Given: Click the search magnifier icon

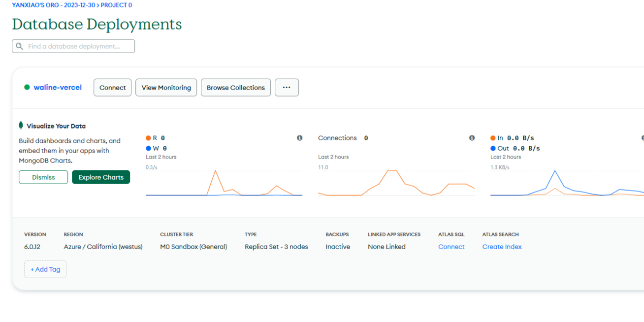Looking at the screenshot, I should click(x=20, y=46).
